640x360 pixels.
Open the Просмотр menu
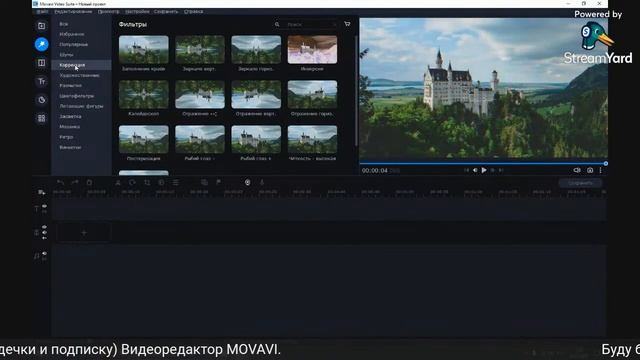click(109, 12)
